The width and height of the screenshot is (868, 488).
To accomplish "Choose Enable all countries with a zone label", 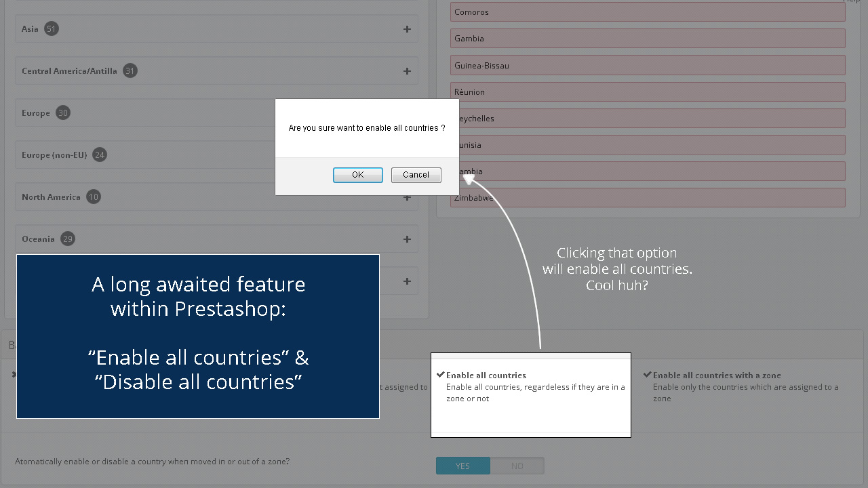I will tap(717, 375).
